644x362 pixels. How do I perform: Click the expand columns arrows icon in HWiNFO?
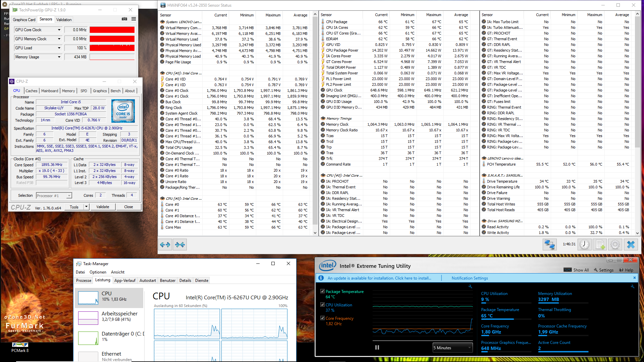pyautogui.click(x=165, y=244)
